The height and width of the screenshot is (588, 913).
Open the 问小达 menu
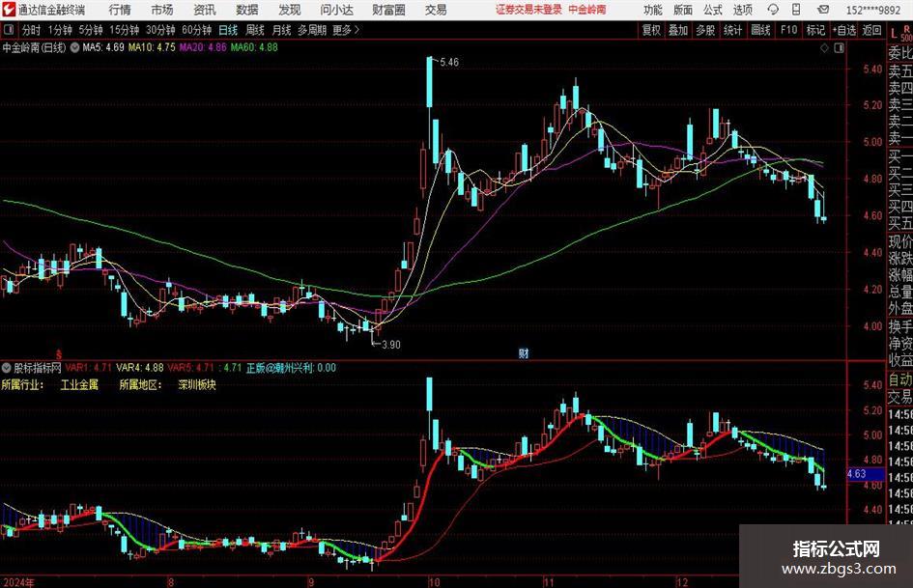pos(336,10)
